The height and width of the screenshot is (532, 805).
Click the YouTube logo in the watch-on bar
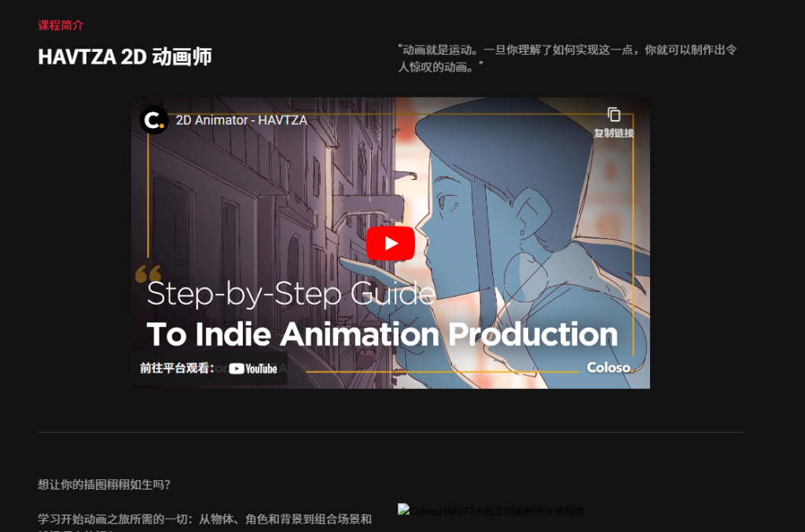(253, 369)
